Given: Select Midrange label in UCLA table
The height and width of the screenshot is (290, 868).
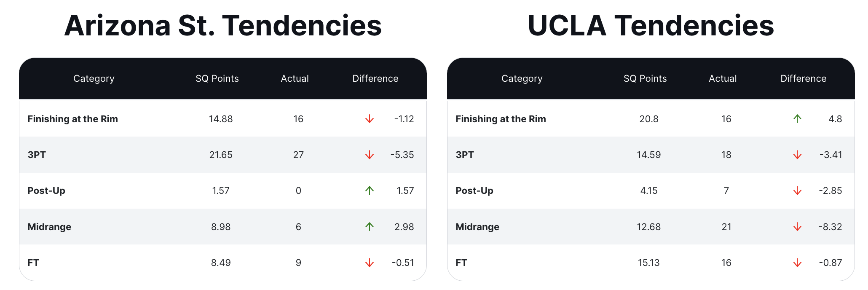Looking at the screenshot, I should click(477, 227).
